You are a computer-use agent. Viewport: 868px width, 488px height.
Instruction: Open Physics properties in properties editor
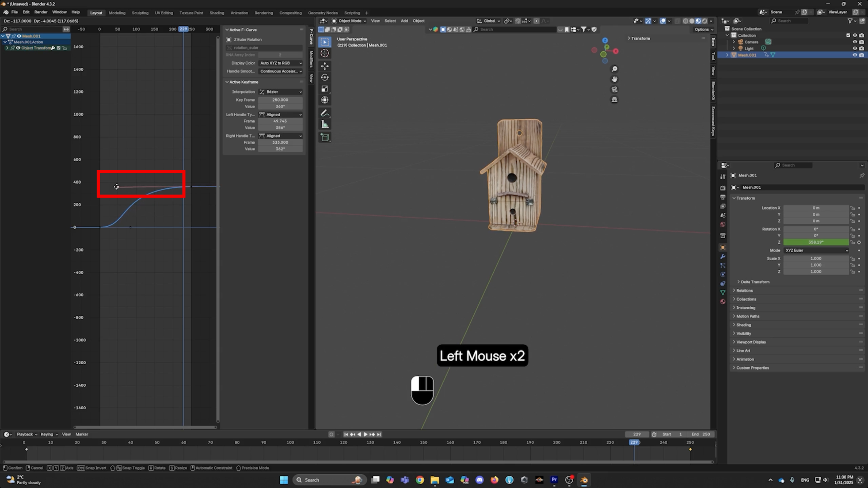pos(723,274)
